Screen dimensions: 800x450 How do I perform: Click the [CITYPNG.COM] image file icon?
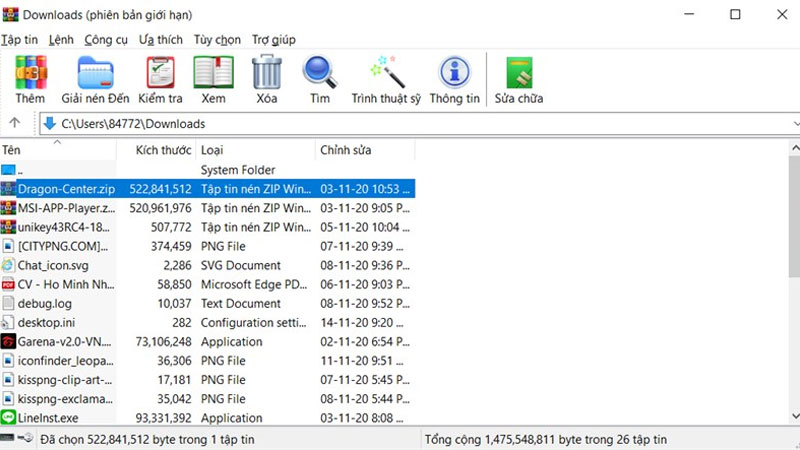8,246
